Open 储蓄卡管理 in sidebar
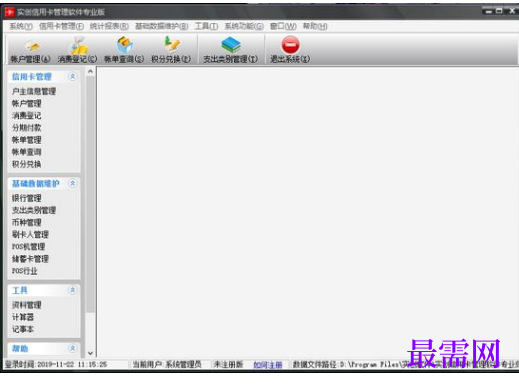 pos(30,259)
